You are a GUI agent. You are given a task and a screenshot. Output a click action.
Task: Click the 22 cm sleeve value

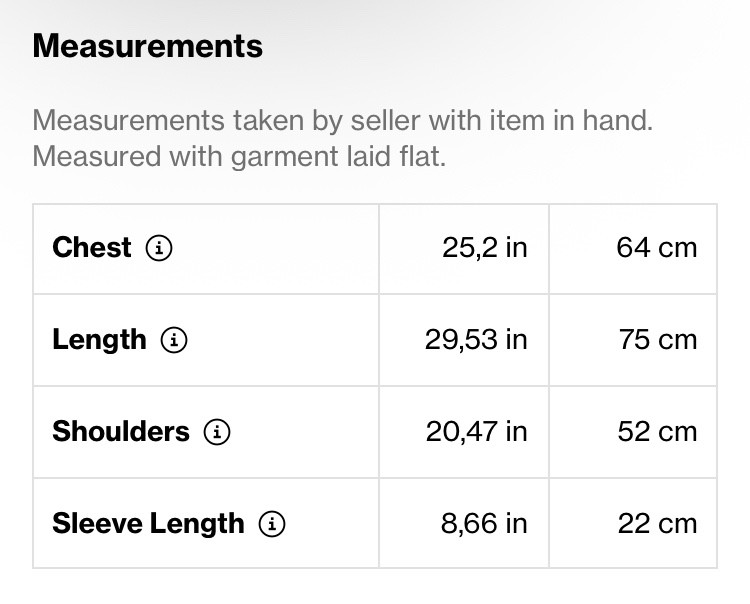tap(657, 524)
